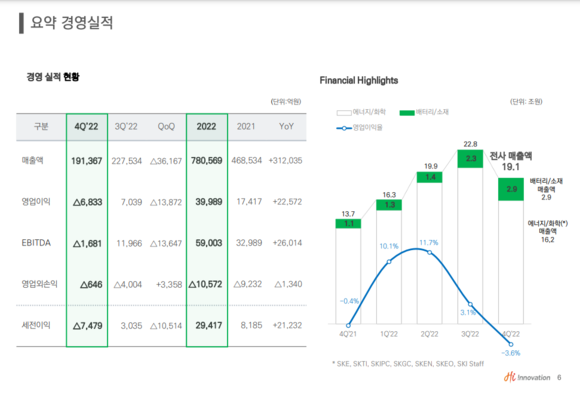580x394 pixels.
Task: Click the green 배터리/소재 legend swatch
Action: pyautogui.click(x=407, y=112)
